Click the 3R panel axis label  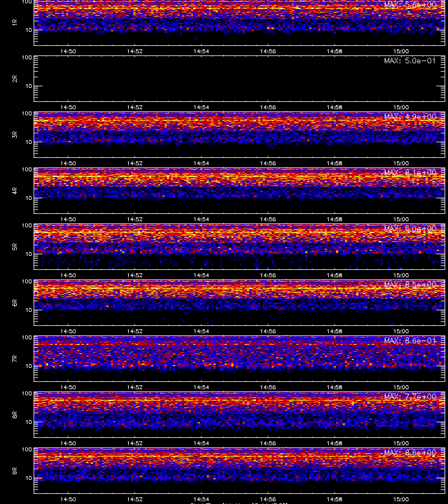pos(15,134)
